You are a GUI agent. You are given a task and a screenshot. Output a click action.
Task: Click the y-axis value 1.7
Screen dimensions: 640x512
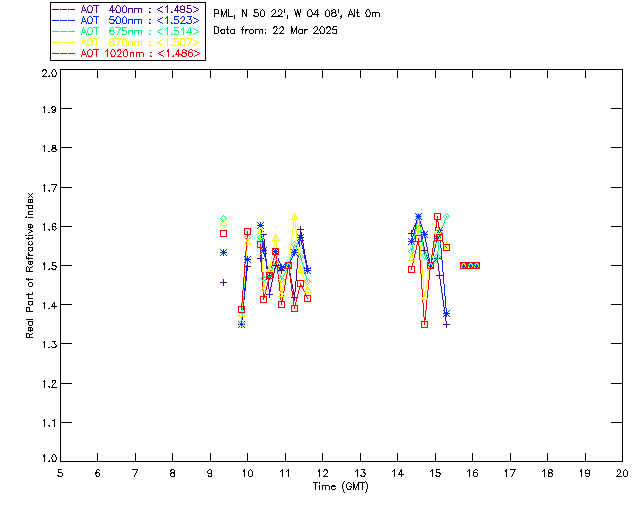click(49, 187)
